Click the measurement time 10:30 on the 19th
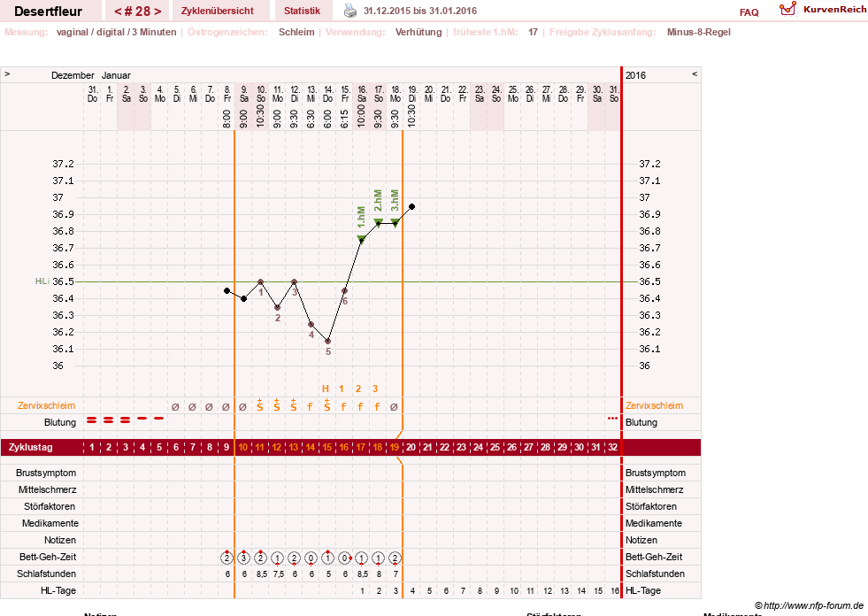868x616 pixels. tap(411, 116)
